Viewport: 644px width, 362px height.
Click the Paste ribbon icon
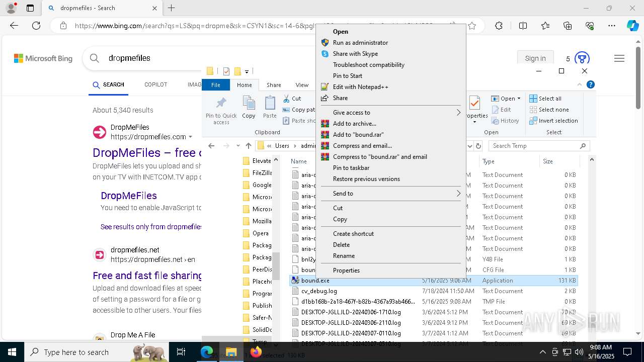(x=270, y=108)
